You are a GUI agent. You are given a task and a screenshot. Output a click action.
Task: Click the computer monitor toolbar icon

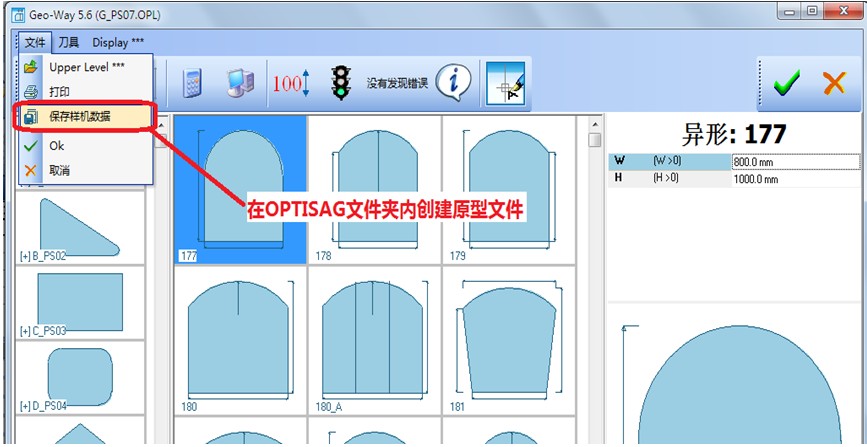point(240,84)
